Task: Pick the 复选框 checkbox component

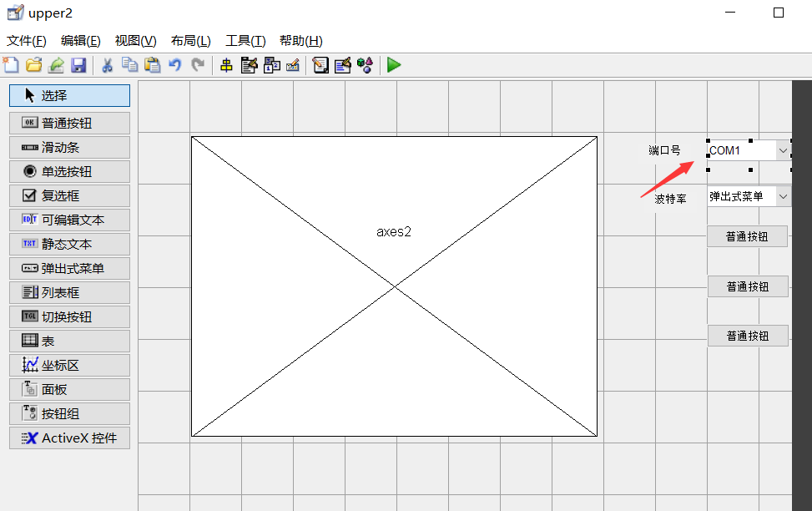Action: click(69, 195)
